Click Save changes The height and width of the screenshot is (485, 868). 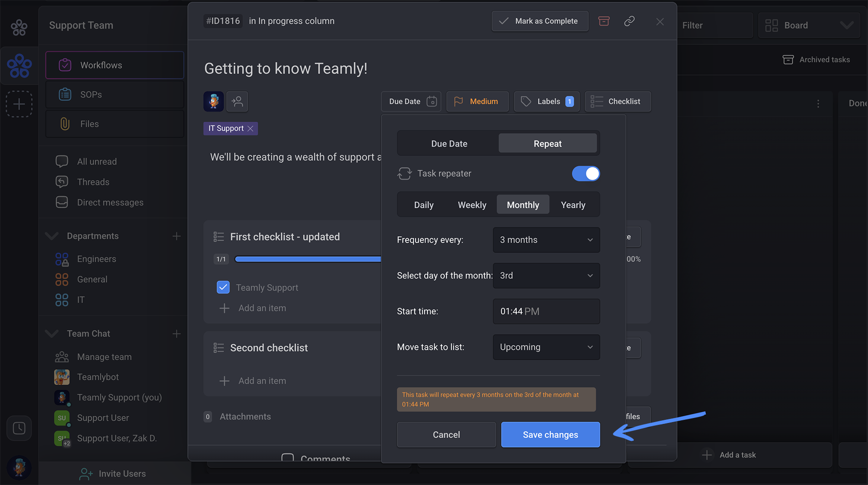(550, 434)
